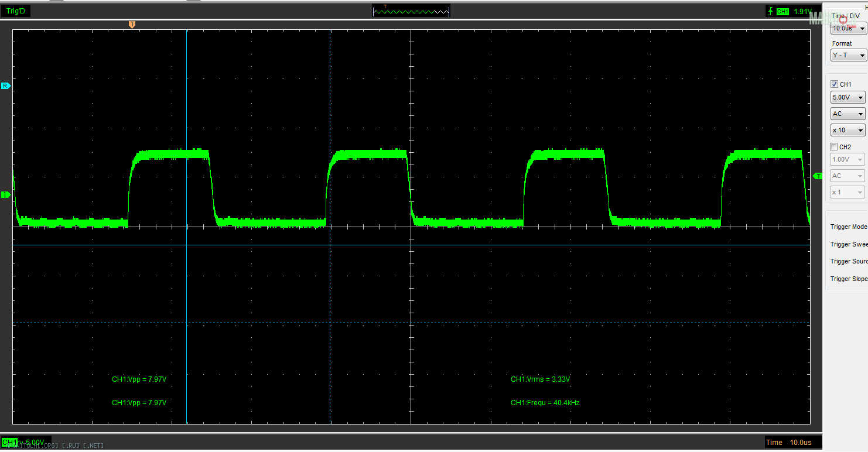The width and height of the screenshot is (868, 452).
Task: Enable the CH2 checkbox
Action: tap(834, 147)
